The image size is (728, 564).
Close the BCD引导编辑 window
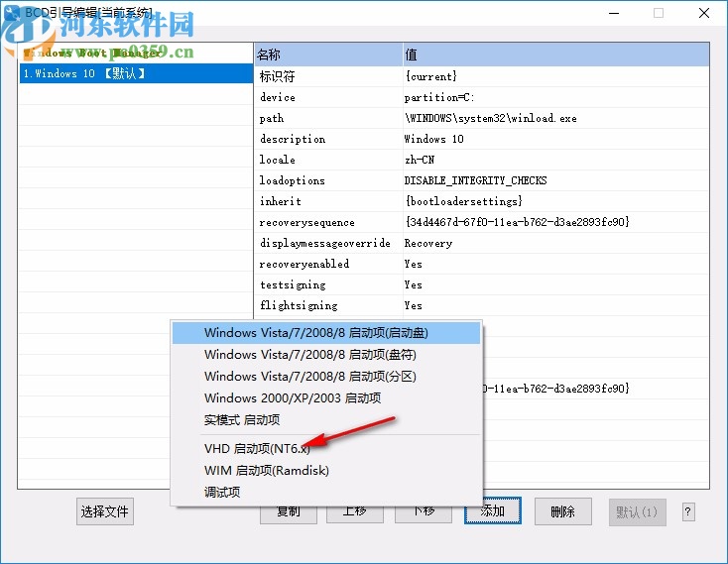click(704, 13)
